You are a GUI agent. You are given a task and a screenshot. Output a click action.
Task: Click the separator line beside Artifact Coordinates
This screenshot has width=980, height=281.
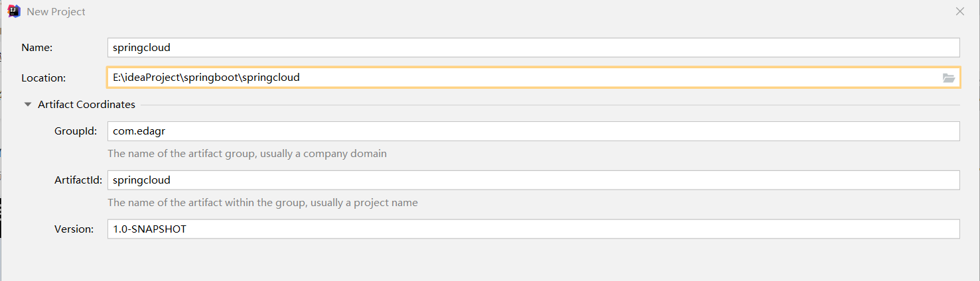pos(549,105)
